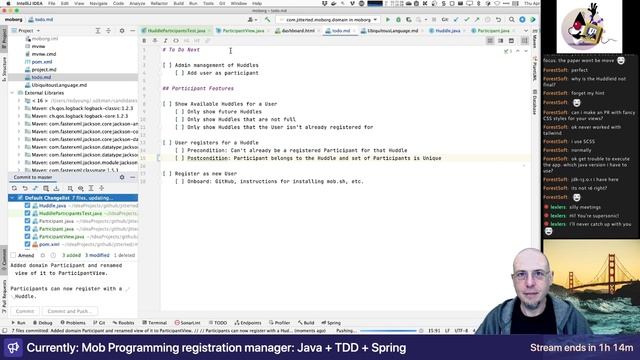Switch to UbiquitousLanguage.md editor tab
This screenshot has width=640, height=360.
(392, 31)
